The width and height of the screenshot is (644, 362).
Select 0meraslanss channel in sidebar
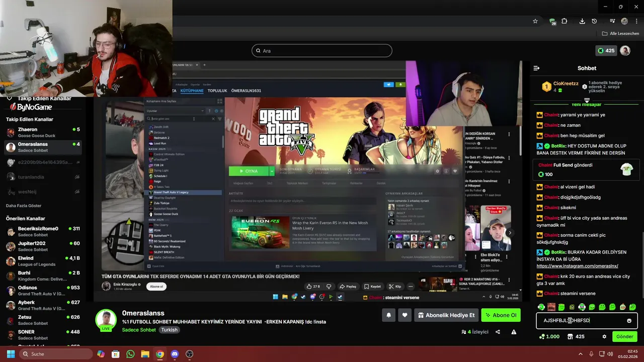pos(43,147)
